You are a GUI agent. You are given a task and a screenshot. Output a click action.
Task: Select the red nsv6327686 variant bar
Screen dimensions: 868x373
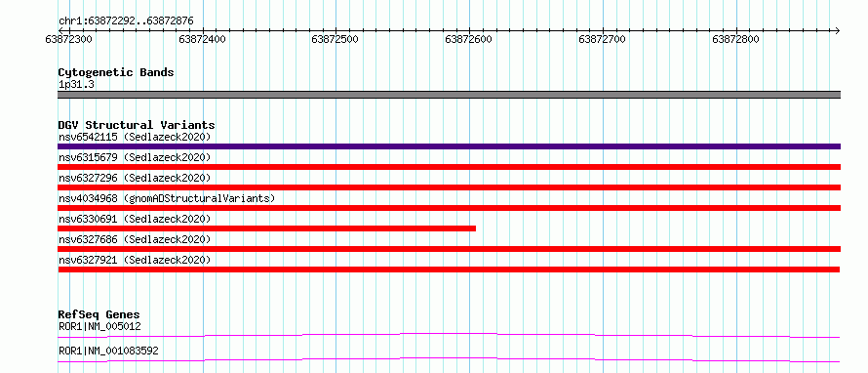[449, 249]
